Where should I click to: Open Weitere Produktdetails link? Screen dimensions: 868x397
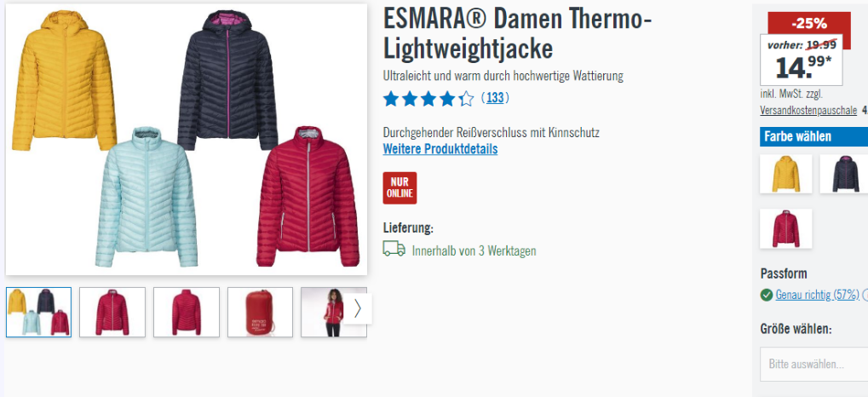(x=440, y=149)
